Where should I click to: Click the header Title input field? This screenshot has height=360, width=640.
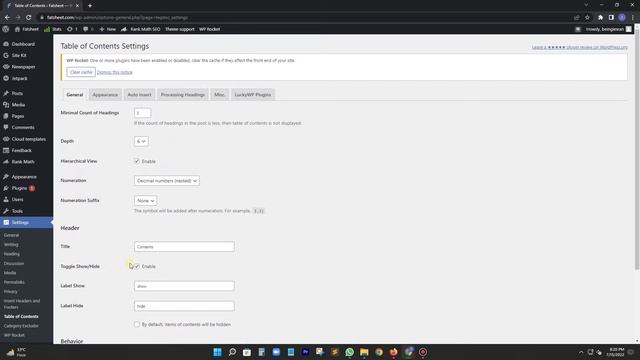coord(184,247)
